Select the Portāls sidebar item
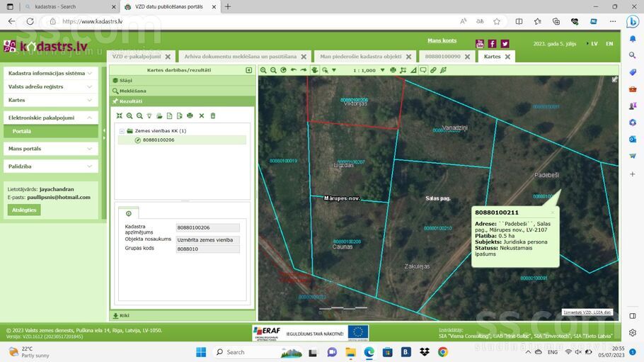Image resolution: width=644 pixels, height=362 pixels. (x=50, y=131)
